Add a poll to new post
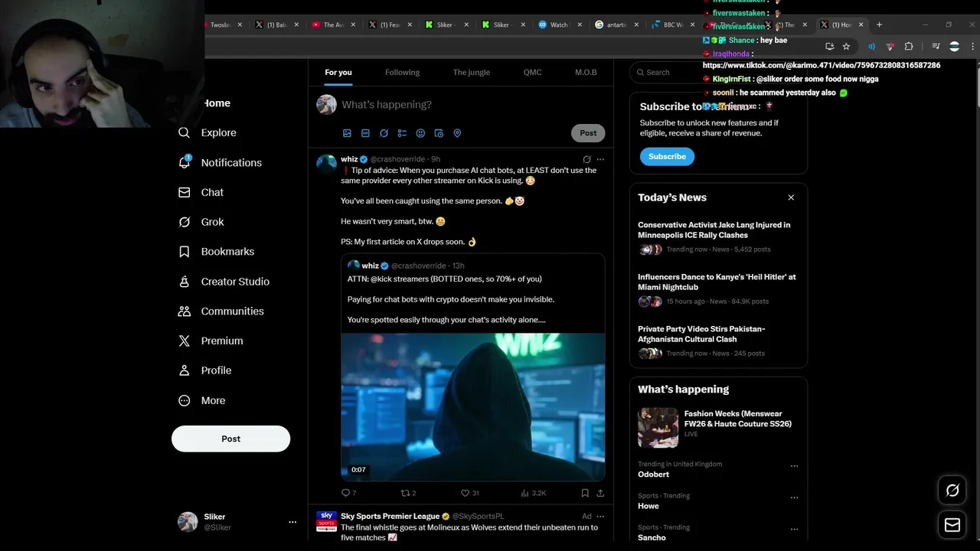The image size is (980, 551). 402,133
